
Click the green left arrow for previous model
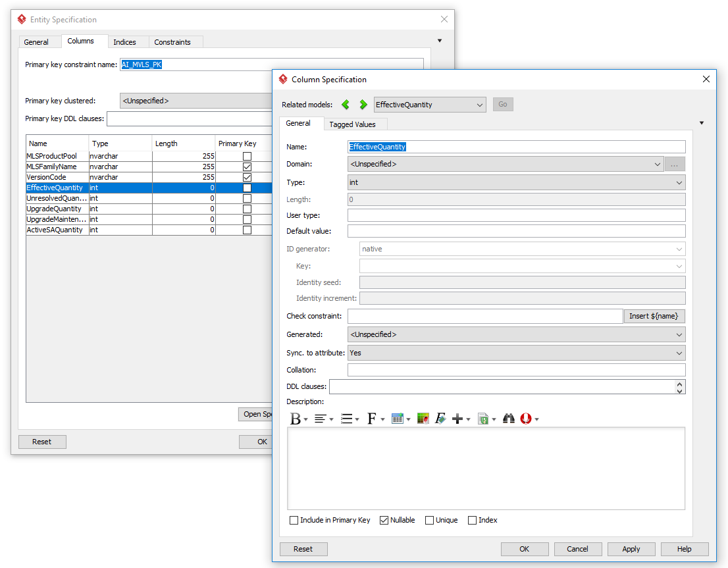tap(346, 105)
